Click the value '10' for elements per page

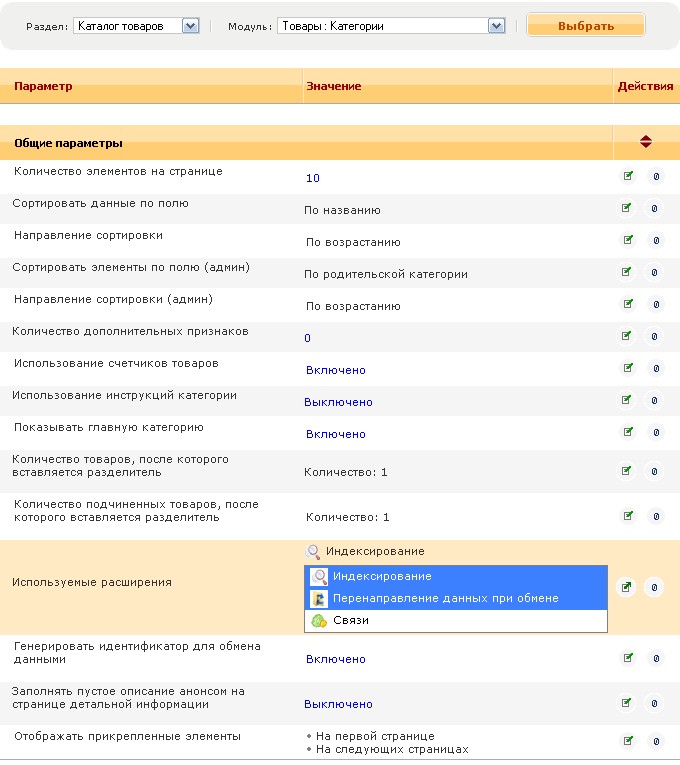(x=313, y=178)
